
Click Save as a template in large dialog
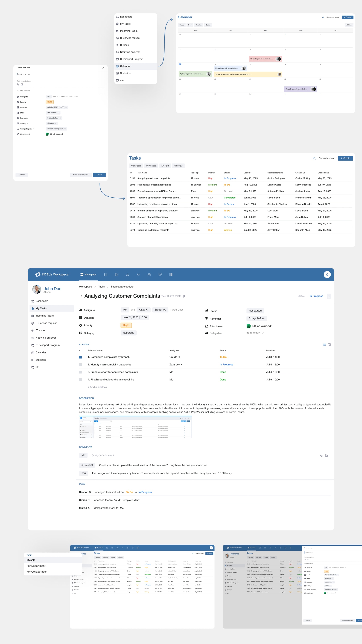81,175
